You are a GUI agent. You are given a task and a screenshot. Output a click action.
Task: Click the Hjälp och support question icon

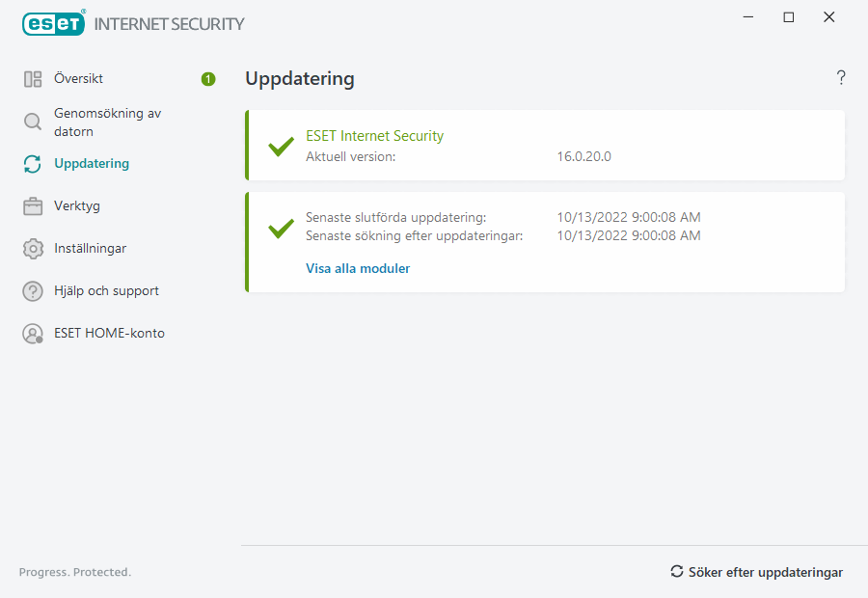tap(33, 291)
